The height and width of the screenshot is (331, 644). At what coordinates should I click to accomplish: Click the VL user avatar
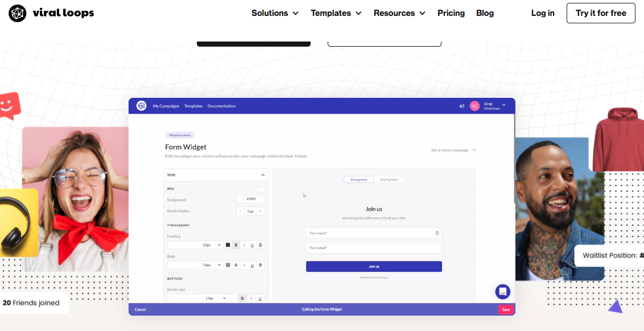pos(474,106)
